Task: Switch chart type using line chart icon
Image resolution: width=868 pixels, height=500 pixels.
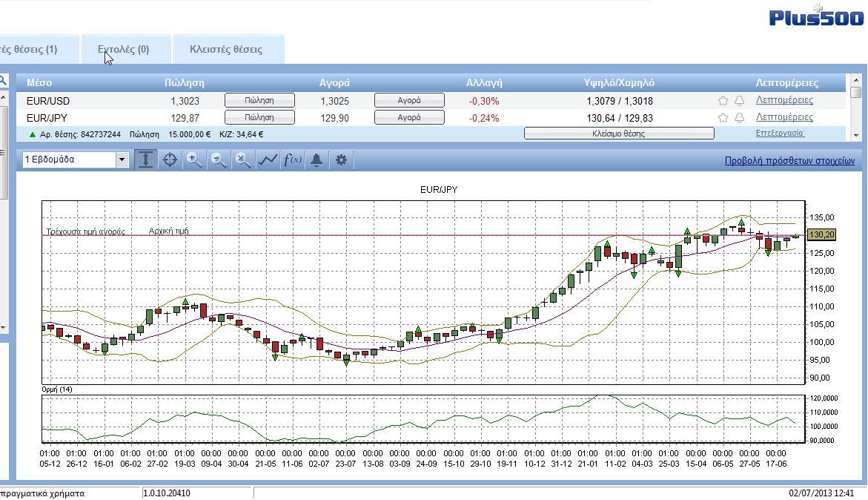Action: click(268, 160)
